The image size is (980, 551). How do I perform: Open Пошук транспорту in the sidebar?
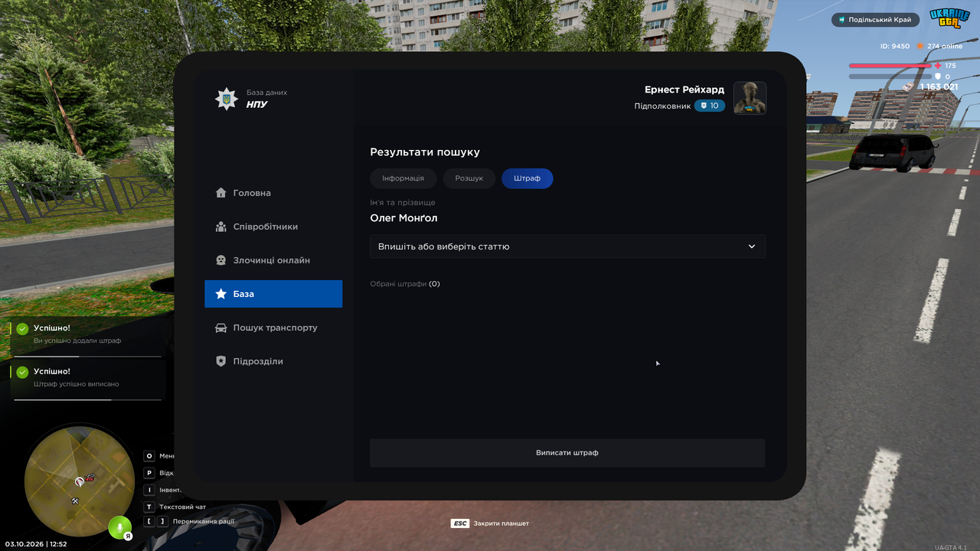[x=273, y=328]
